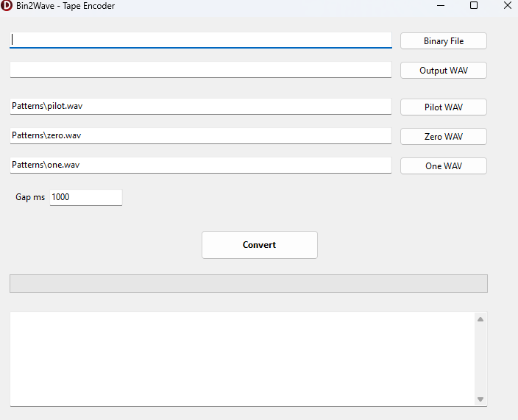Click into the output WAV path field
The width and height of the screenshot is (518, 420).
click(201, 70)
